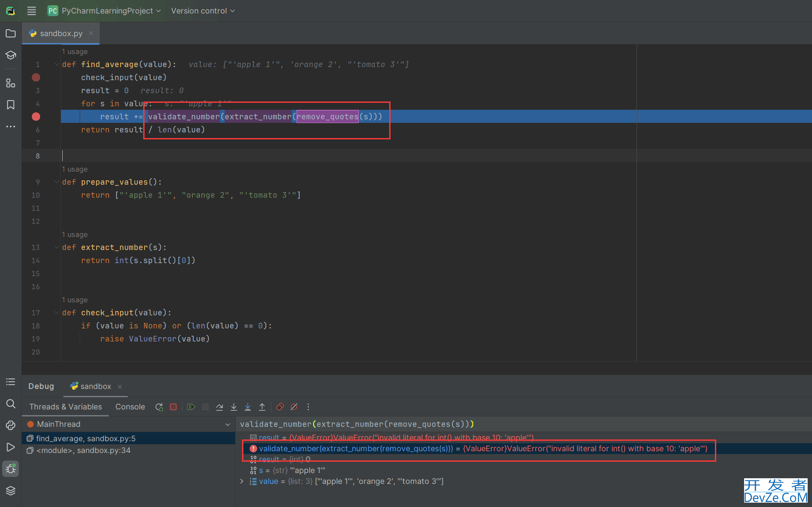
Task: Step over the current line
Action: [219, 407]
